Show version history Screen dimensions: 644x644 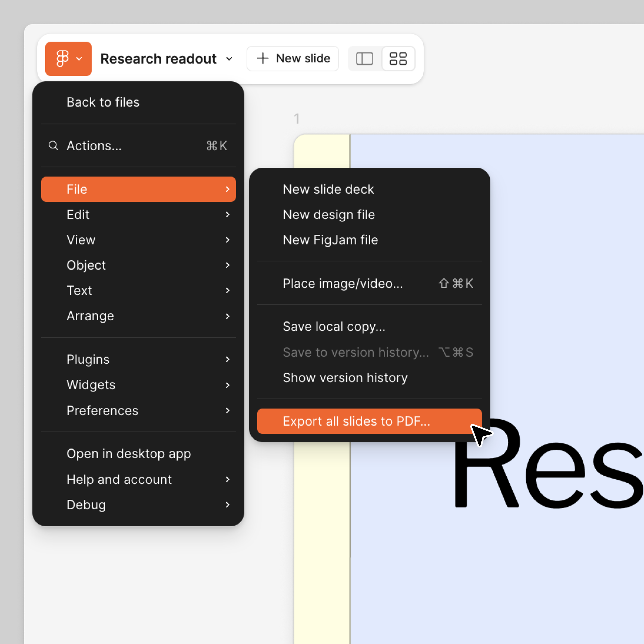coord(345,377)
